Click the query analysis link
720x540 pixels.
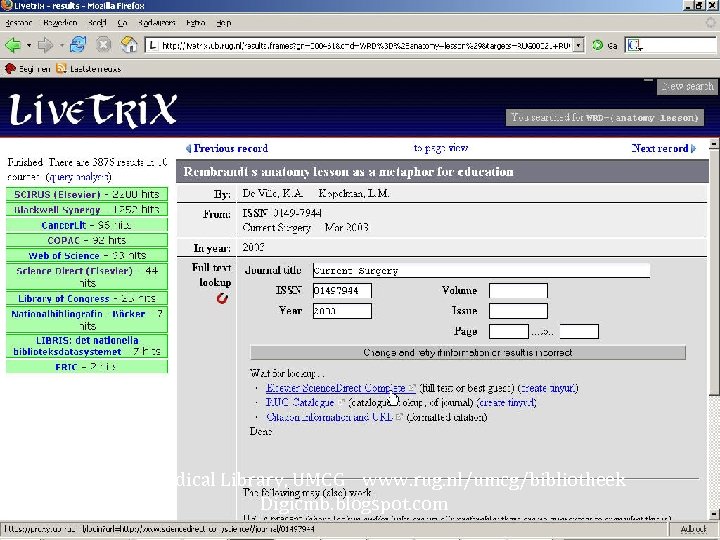[79, 177]
